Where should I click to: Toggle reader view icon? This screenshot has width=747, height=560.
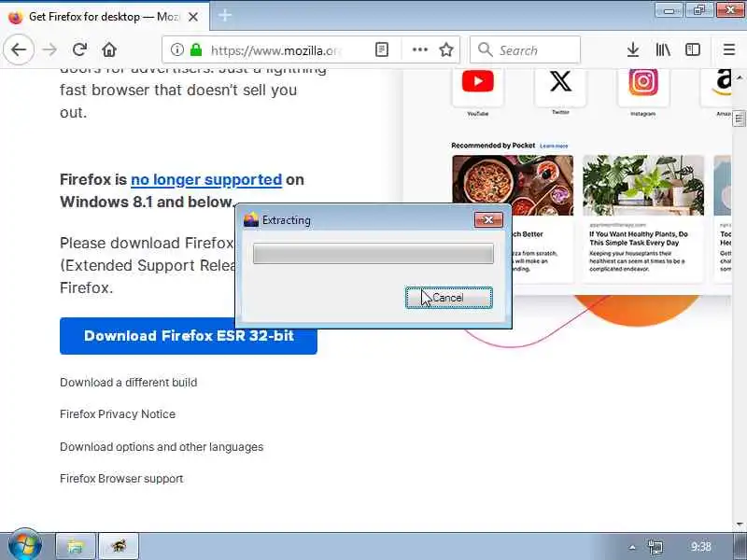coord(382,49)
